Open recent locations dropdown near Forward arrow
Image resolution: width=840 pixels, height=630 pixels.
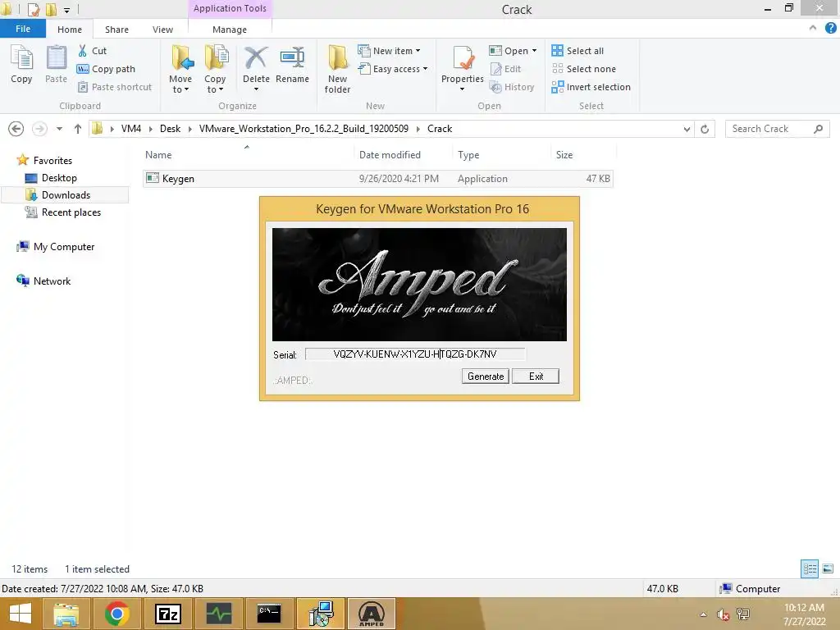click(59, 129)
